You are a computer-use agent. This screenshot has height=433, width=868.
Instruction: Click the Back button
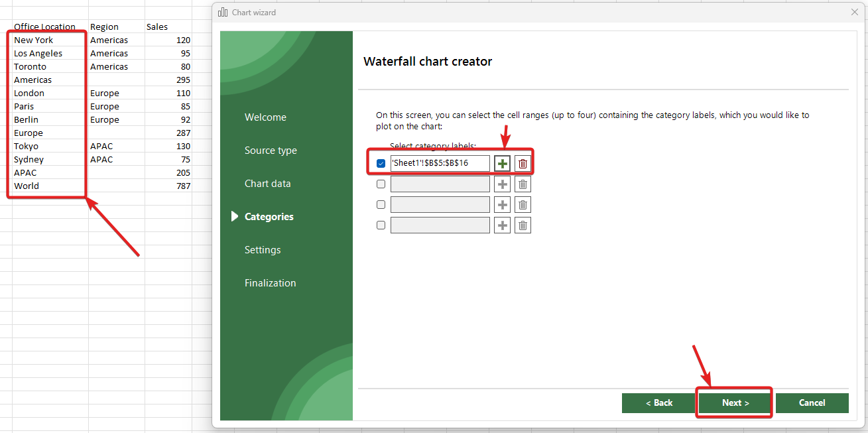(x=659, y=403)
